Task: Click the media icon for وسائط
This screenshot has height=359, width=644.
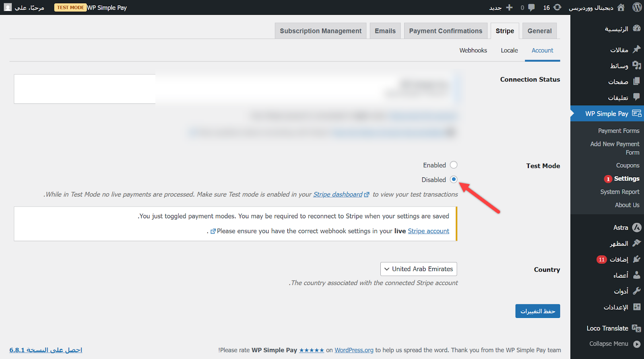Action: coord(637,65)
